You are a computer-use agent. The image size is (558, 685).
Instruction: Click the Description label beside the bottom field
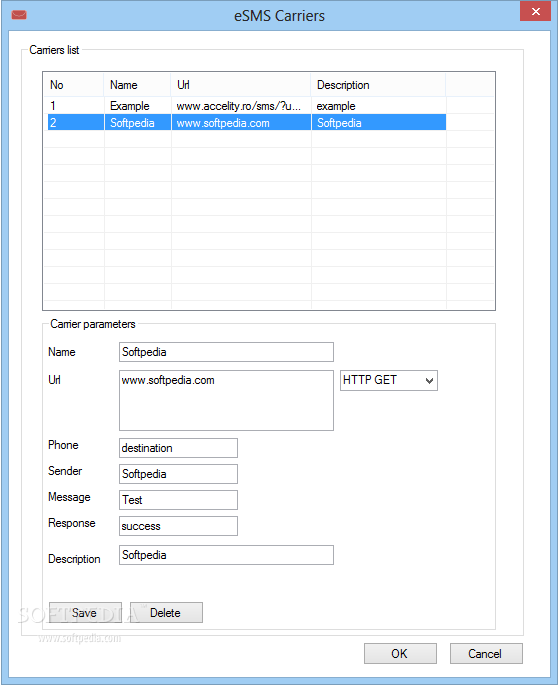point(74,559)
